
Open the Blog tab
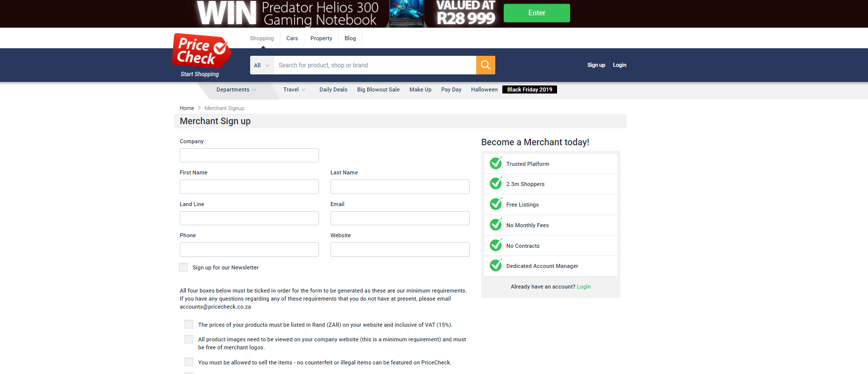(x=350, y=38)
